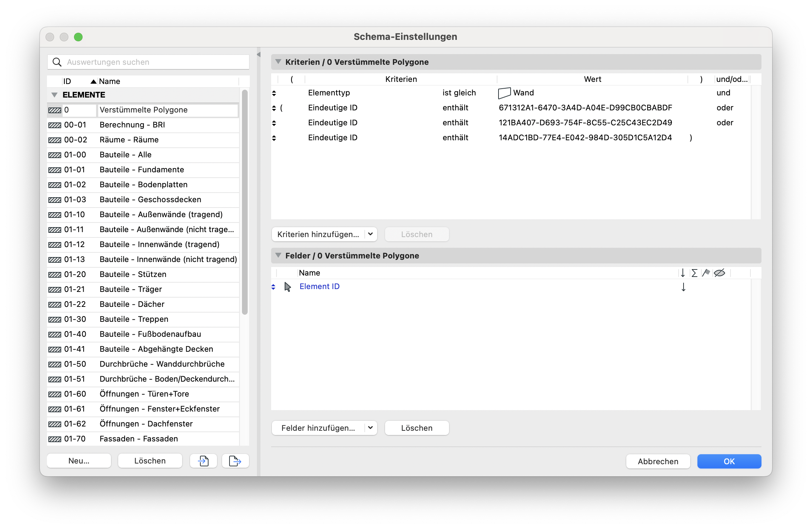Screen dimensions: 812x529
Task: Click the hatch icon for 01-20 Stützen
Action: [x=55, y=275]
